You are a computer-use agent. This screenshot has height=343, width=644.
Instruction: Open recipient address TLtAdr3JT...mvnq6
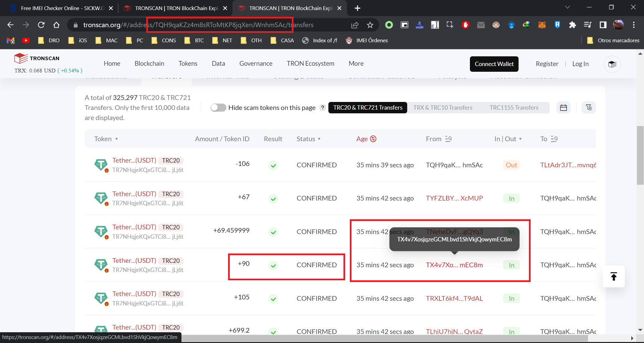[x=568, y=165]
